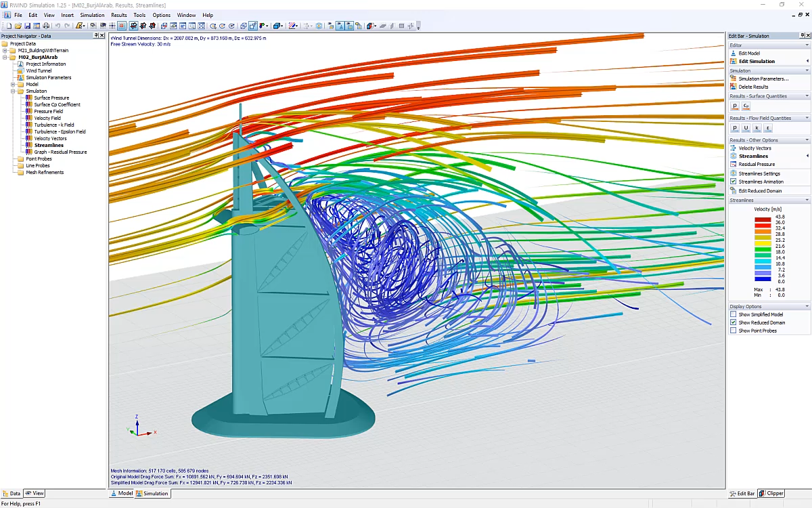Click the Edit Reduced Domain icon
This screenshot has height=508, width=812.
pyautogui.click(x=759, y=189)
